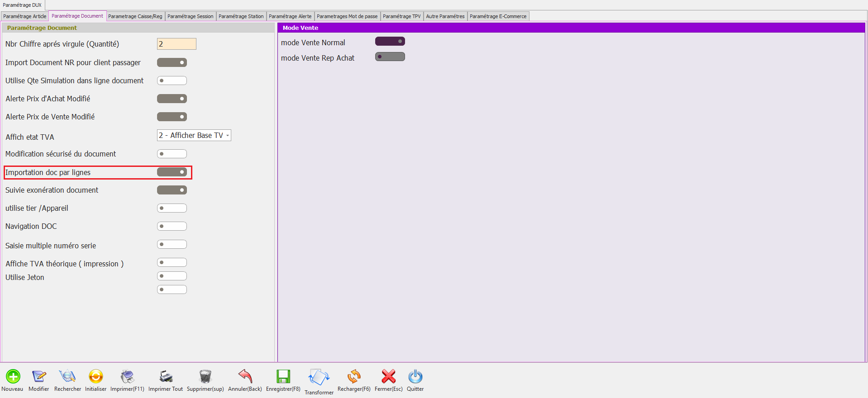This screenshot has width=868, height=398.
Task: Click the Transformer icon
Action: point(319,377)
